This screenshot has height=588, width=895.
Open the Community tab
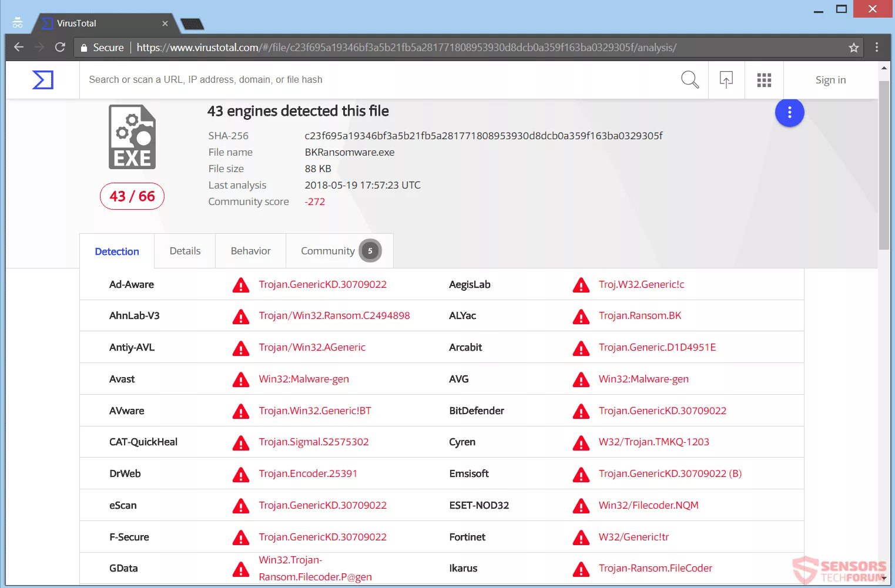[340, 251]
